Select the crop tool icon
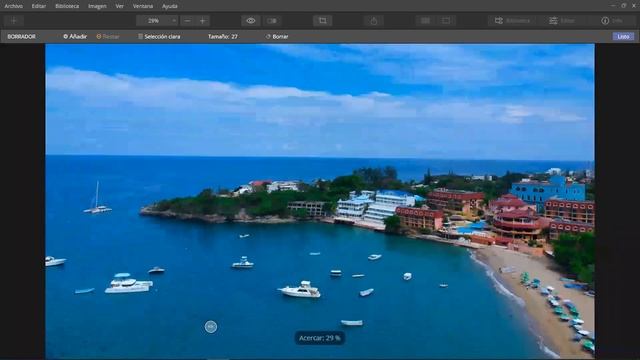Screen dimensions: 640x360 (x=322, y=21)
